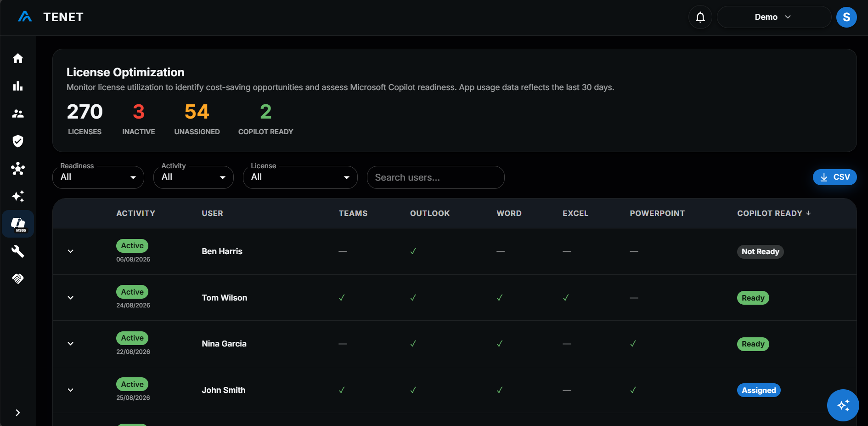Open the License filter dropdown
This screenshot has width=868, height=426.
(300, 177)
